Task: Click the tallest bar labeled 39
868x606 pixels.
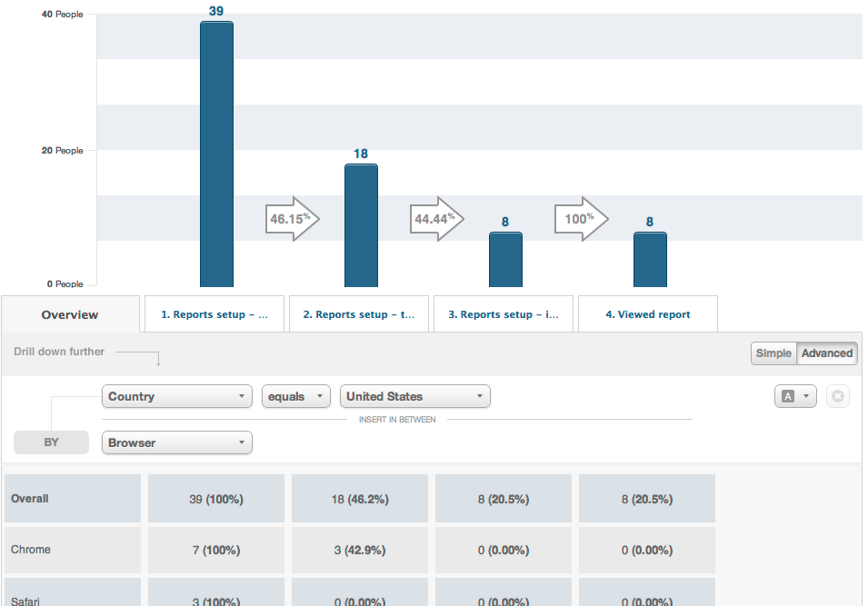Action: pos(215,154)
